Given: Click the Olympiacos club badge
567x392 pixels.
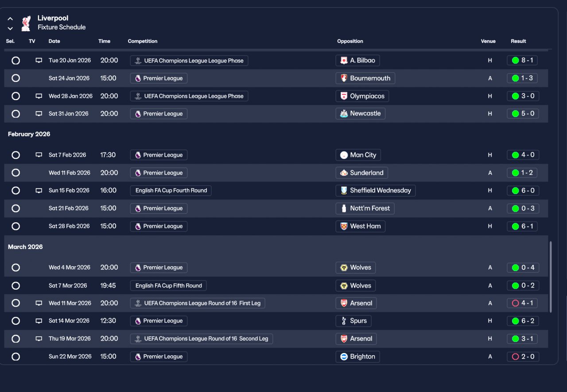Looking at the screenshot, I should (344, 96).
